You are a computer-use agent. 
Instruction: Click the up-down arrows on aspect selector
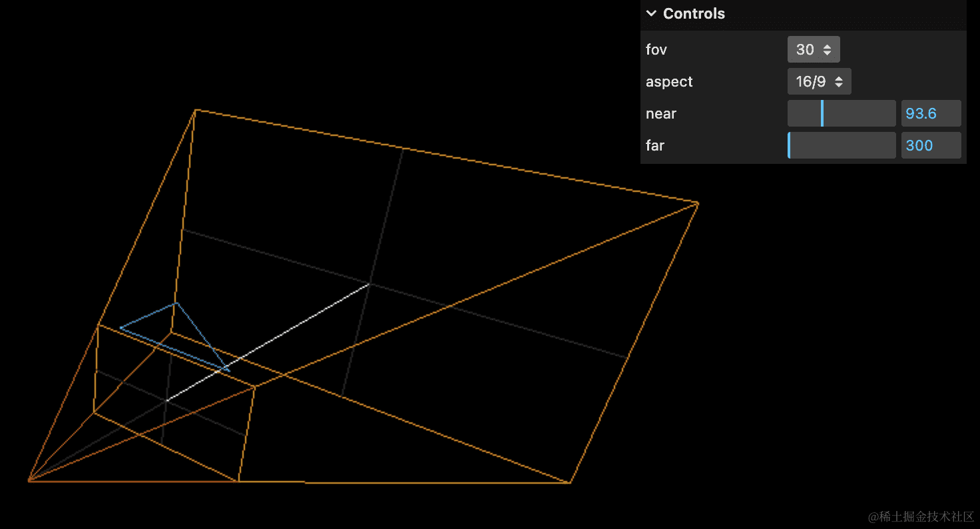click(x=839, y=81)
